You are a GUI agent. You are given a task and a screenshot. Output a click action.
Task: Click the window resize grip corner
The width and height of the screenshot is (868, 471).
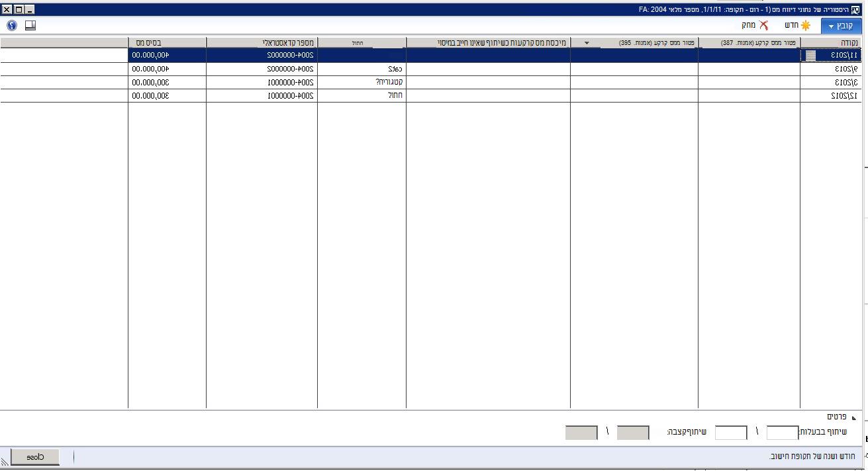click(x=5, y=461)
